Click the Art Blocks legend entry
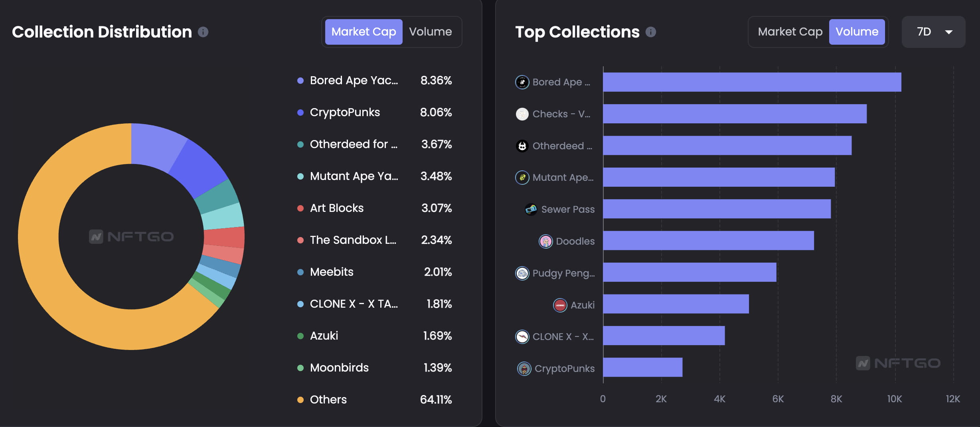This screenshot has width=980, height=427. tap(336, 208)
